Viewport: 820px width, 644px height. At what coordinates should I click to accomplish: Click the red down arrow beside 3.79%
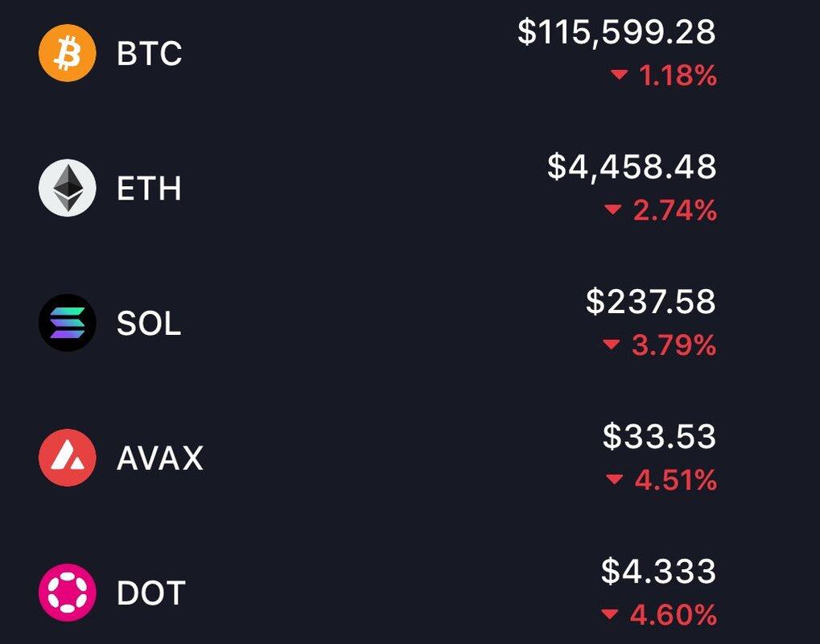(612, 345)
